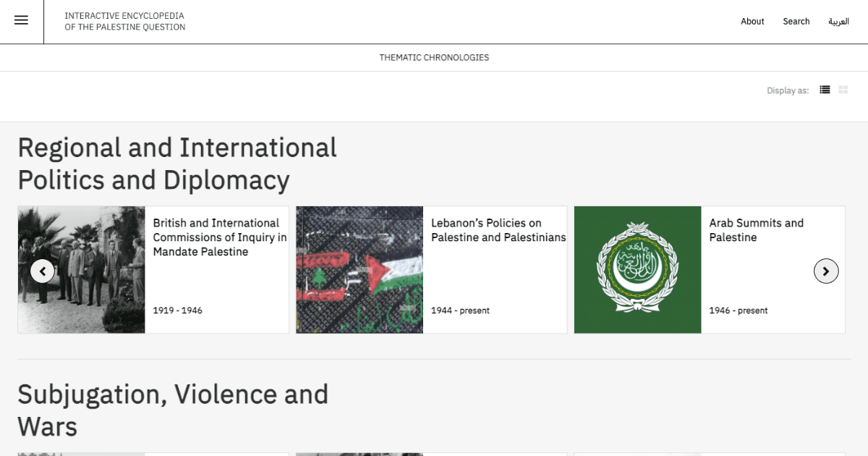The height and width of the screenshot is (456, 868).
Task: Select the Thematic Chronologies tab
Action: click(434, 58)
